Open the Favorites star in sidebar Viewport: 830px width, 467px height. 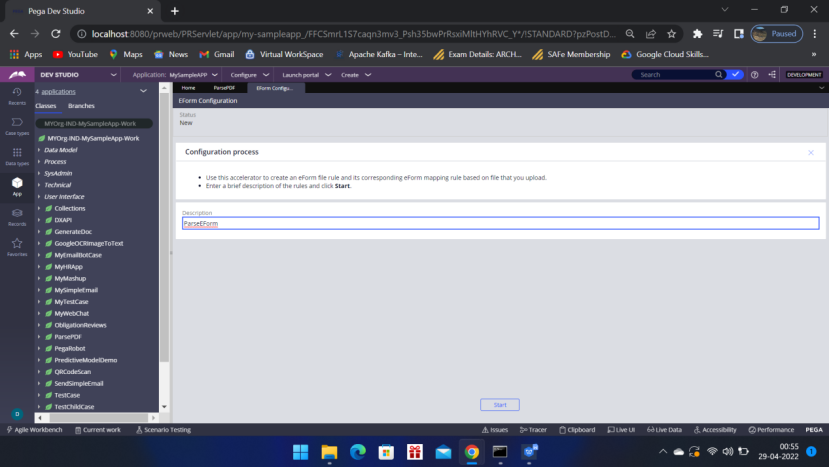click(x=17, y=247)
